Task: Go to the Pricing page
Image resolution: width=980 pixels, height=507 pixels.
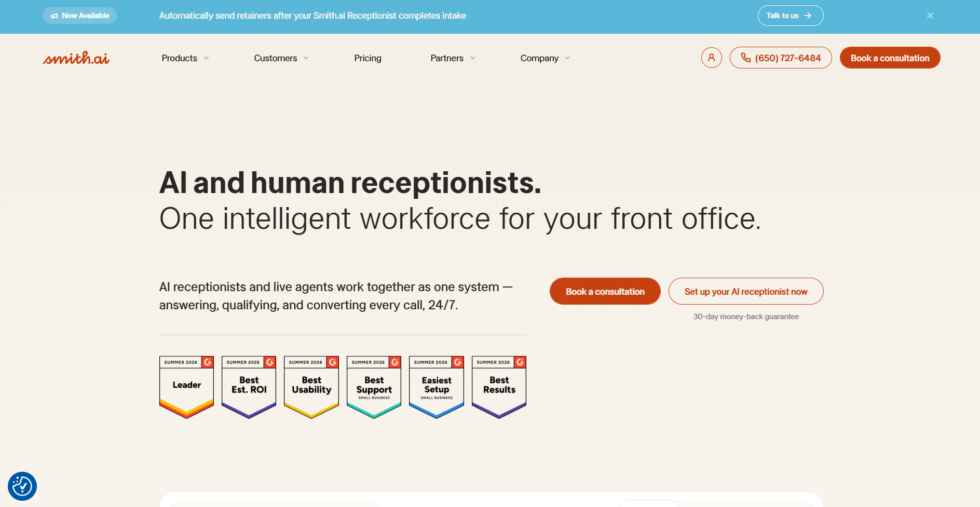Action: pos(367,58)
